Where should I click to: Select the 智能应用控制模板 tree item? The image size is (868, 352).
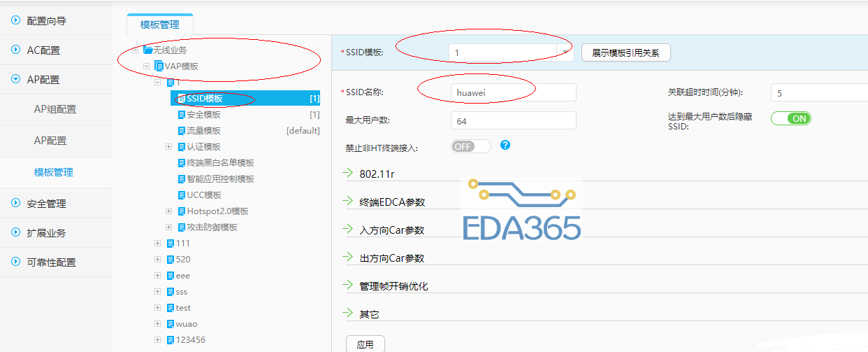pyautogui.click(x=220, y=179)
